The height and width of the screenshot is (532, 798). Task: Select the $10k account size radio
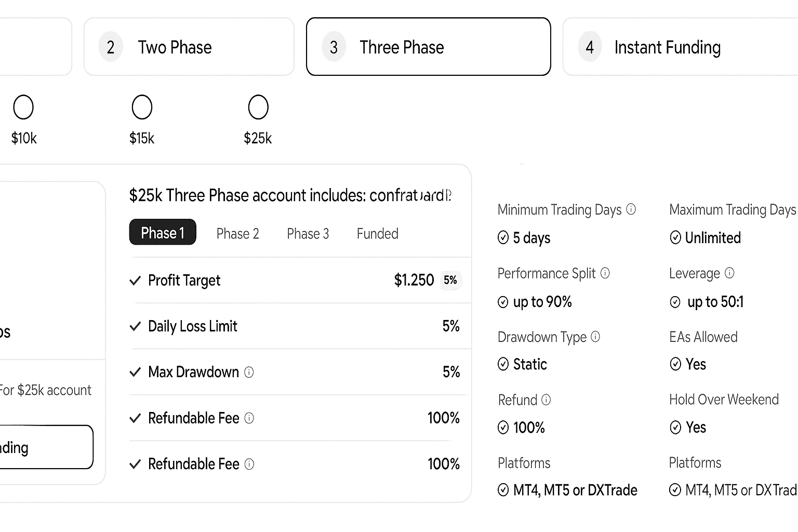pos(23,108)
